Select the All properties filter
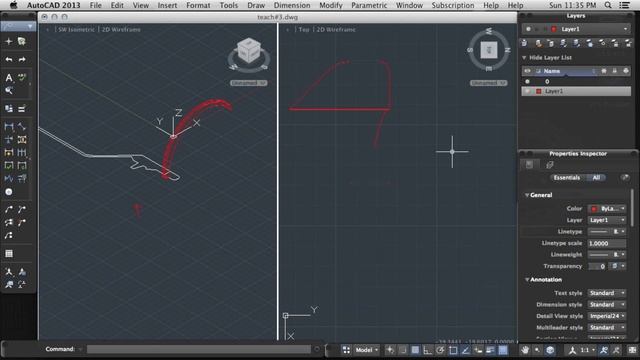The image size is (640, 360). coord(596,178)
